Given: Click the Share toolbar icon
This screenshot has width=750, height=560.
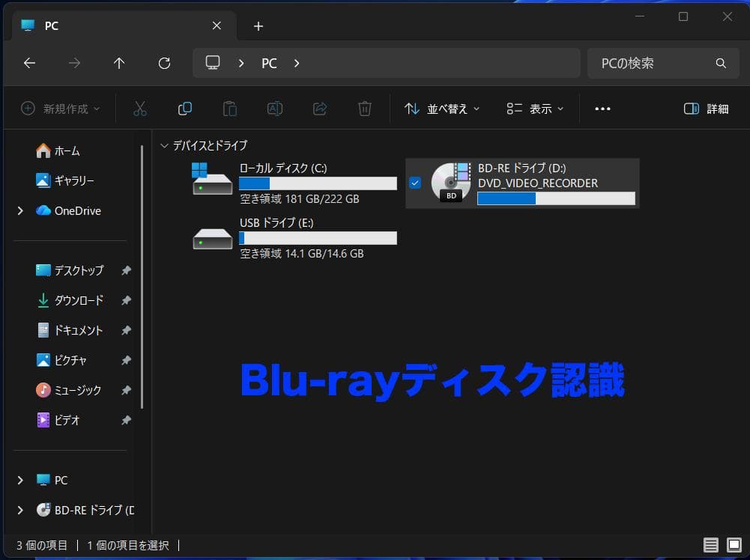Looking at the screenshot, I should 319,109.
